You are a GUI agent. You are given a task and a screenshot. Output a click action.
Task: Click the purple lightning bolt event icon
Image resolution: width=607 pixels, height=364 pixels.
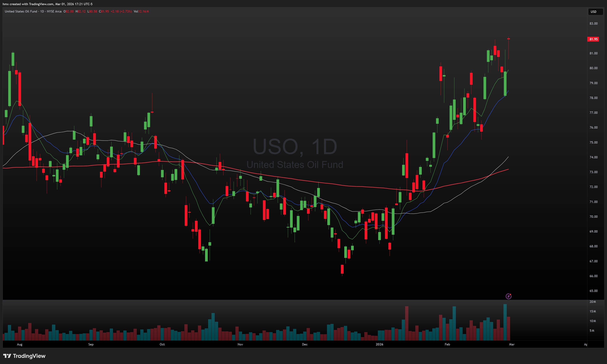tap(509, 296)
